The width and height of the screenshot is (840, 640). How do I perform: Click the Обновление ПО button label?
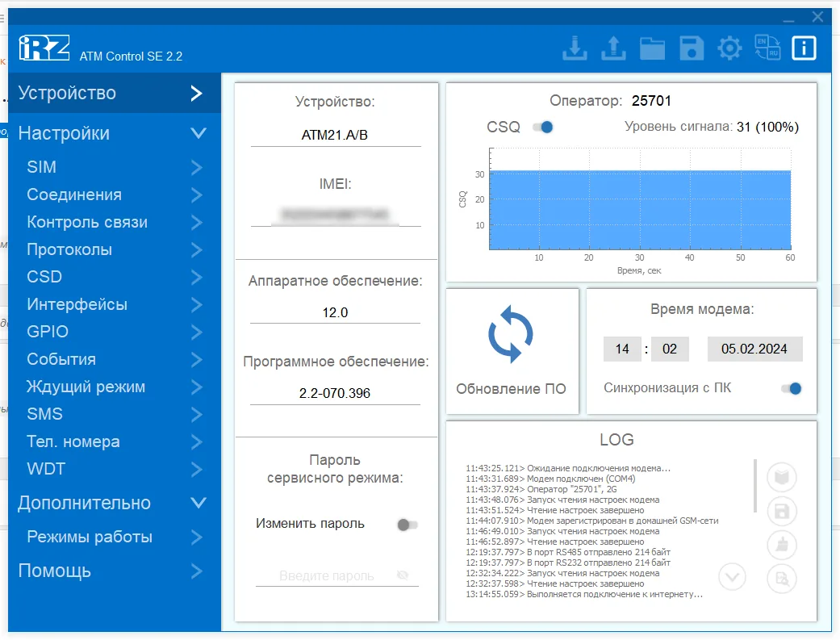click(x=511, y=389)
